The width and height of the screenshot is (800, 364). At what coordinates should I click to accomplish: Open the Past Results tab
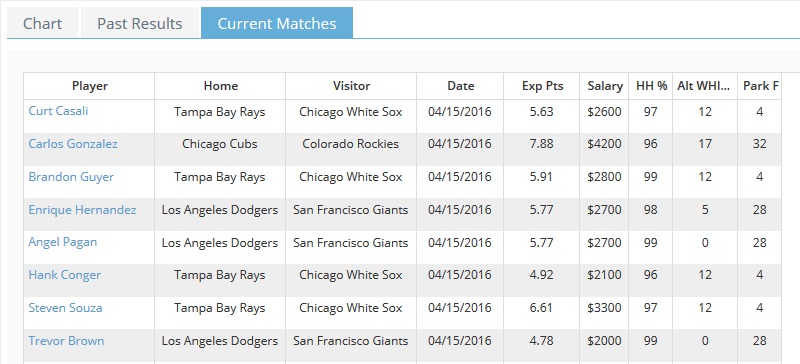[139, 23]
